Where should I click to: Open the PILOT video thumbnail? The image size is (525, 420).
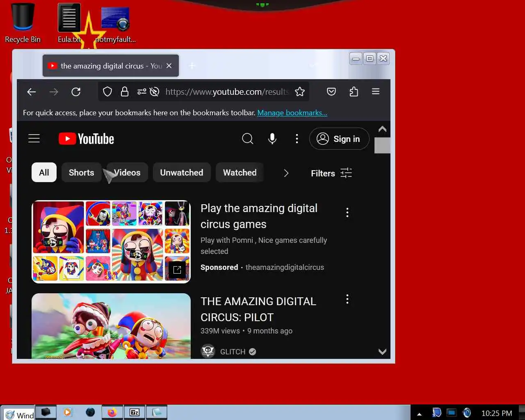[x=111, y=326]
